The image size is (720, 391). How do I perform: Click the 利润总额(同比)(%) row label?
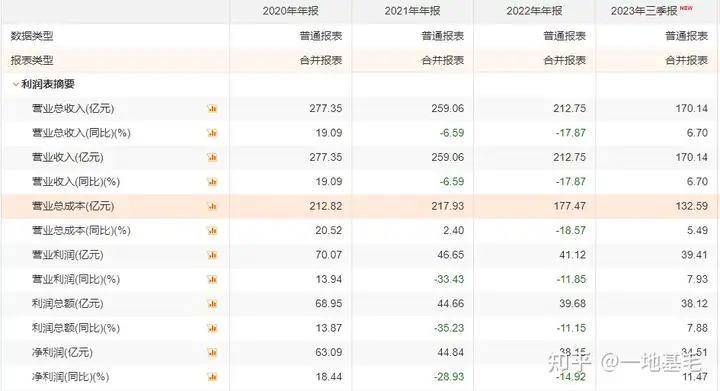[76, 328]
